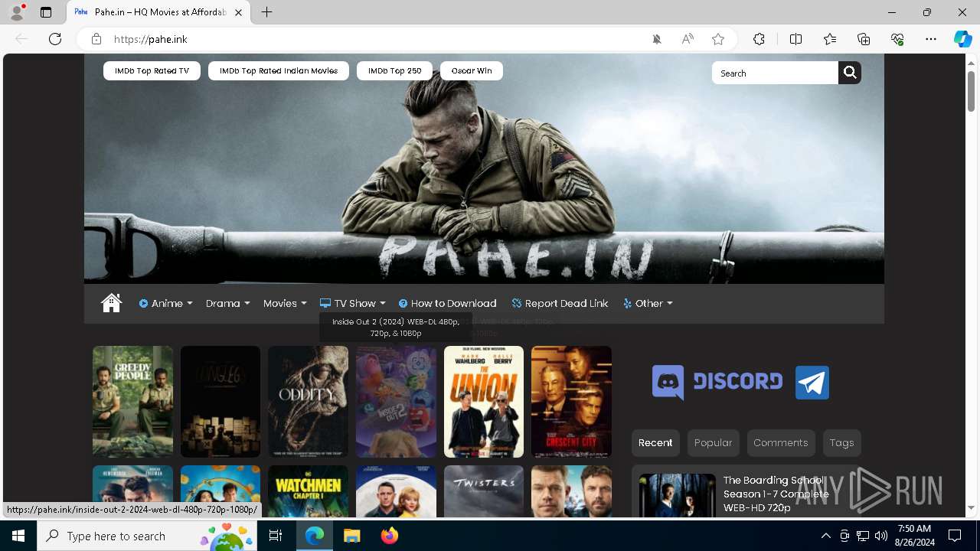Image resolution: width=980 pixels, height=551 pixels.
Task: Open the Favorites list icon
Action: [830, 39]
